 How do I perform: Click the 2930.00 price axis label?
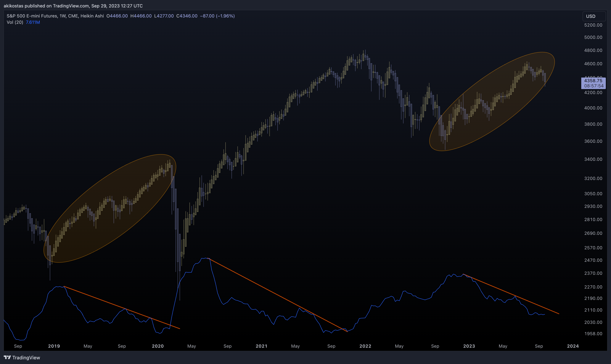593,206
